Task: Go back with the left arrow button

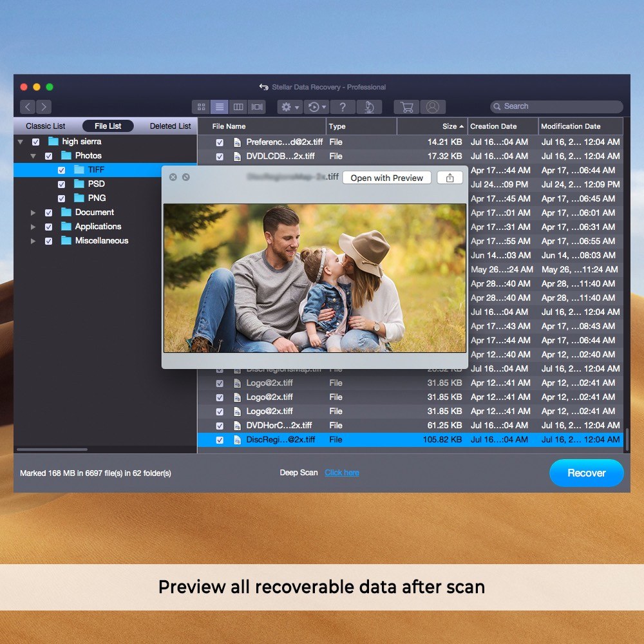Action: pyautogui.click(x=27, y=107)
